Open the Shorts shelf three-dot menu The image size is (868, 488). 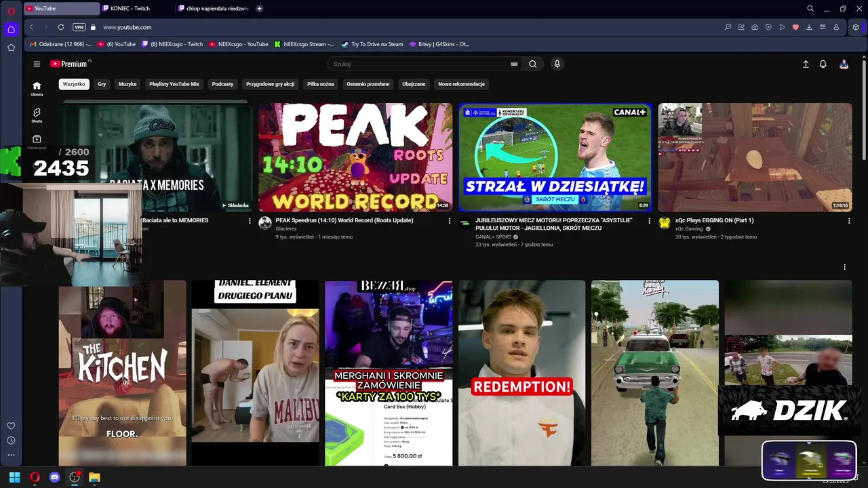pyautogui.click(x=844, y=267)
